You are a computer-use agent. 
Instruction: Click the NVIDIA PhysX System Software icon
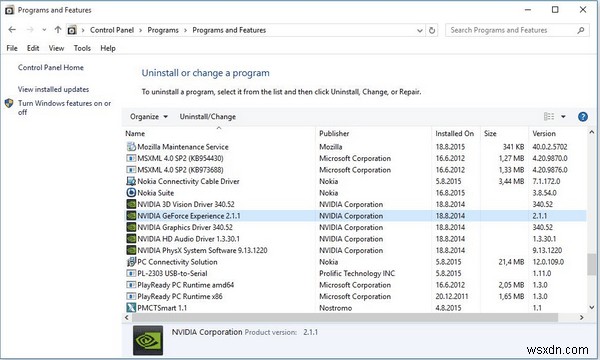click(131, 250)
